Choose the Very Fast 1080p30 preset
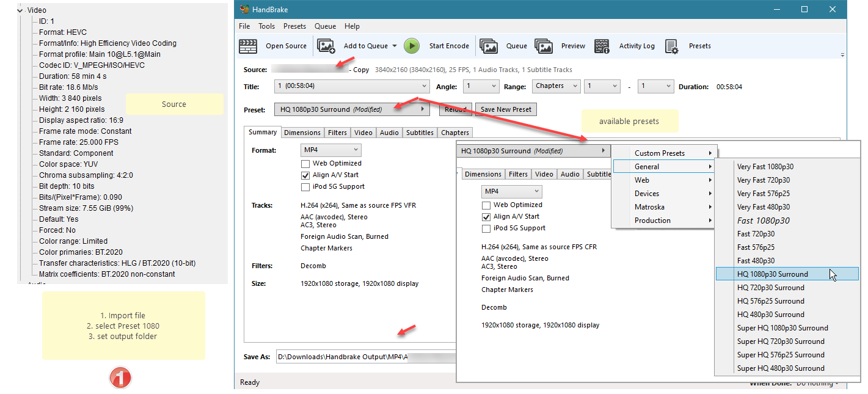Screen dimensions: 868x394 coord(787,167)
